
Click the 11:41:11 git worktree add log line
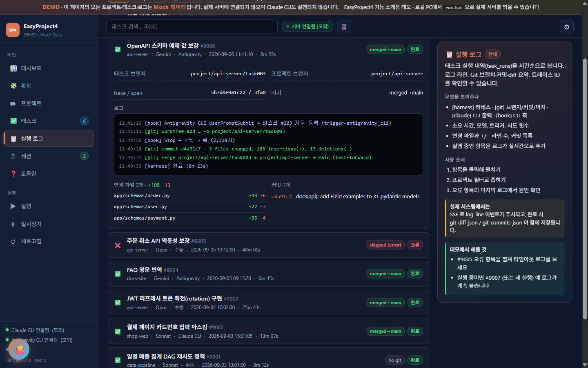click(202, 131)
